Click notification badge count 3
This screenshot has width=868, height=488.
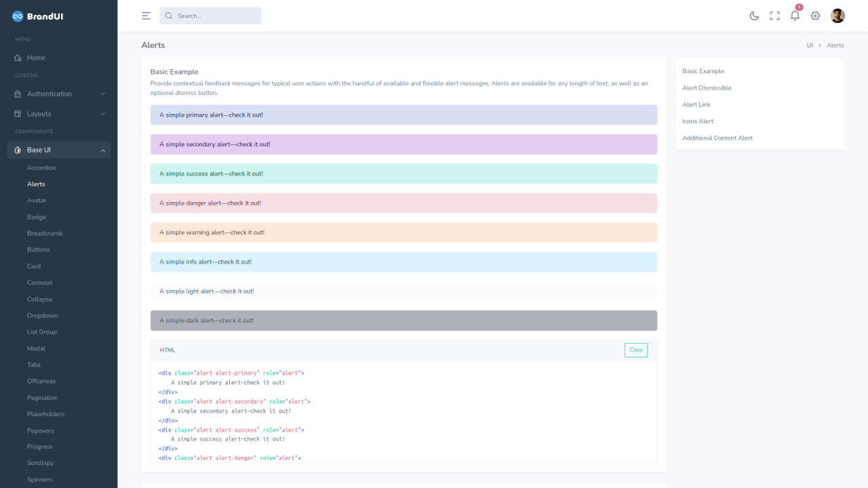[799, 7]
